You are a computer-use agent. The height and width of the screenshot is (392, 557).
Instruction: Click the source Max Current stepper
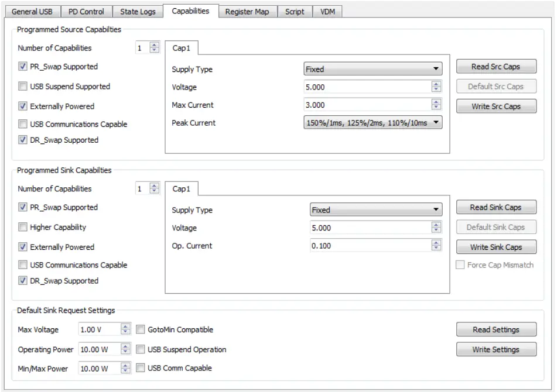pos(436,105)
